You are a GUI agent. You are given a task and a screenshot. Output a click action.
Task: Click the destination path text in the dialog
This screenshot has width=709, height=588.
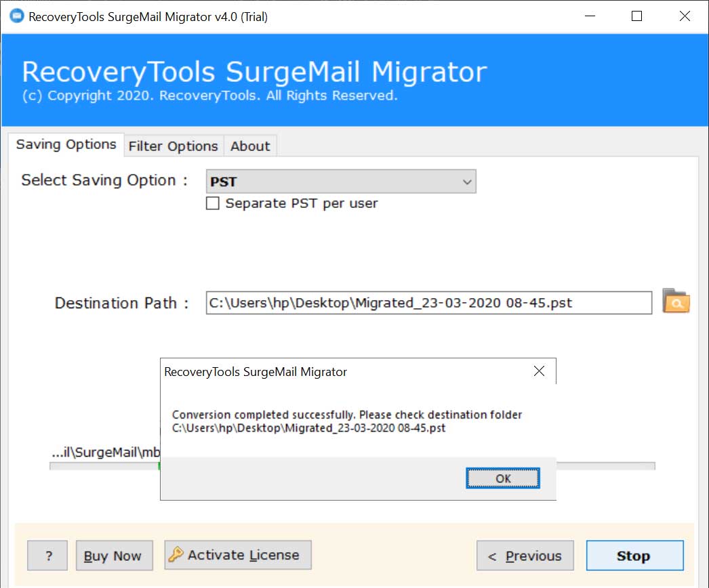308,428
